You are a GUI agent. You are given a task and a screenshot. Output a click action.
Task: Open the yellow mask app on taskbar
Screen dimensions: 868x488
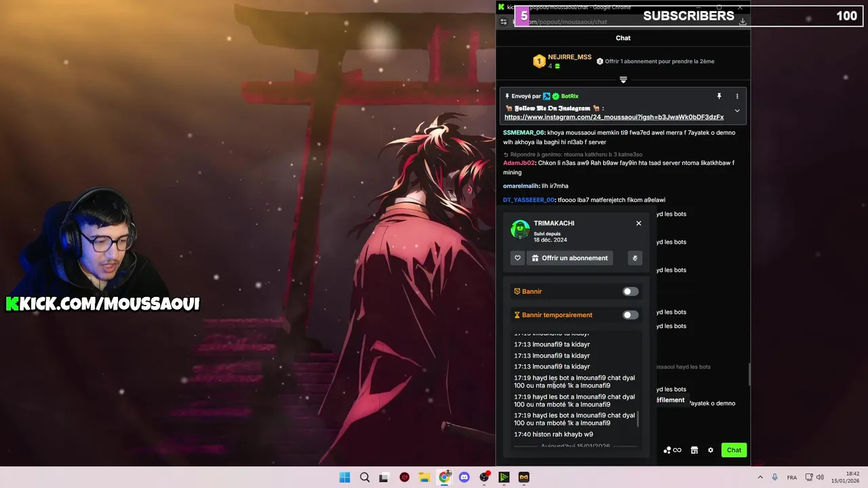click(524, 477)
